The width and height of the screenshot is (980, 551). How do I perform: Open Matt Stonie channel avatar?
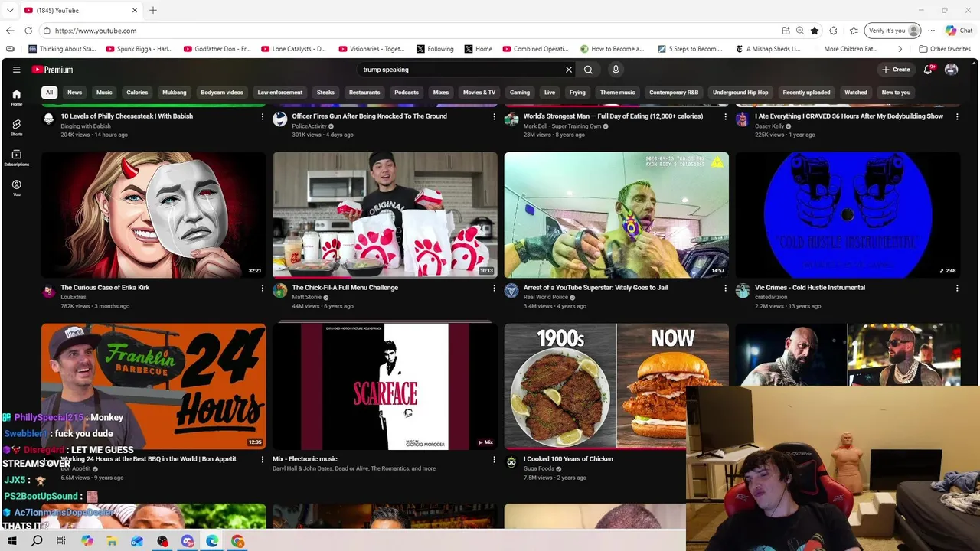tap(279, 291)
